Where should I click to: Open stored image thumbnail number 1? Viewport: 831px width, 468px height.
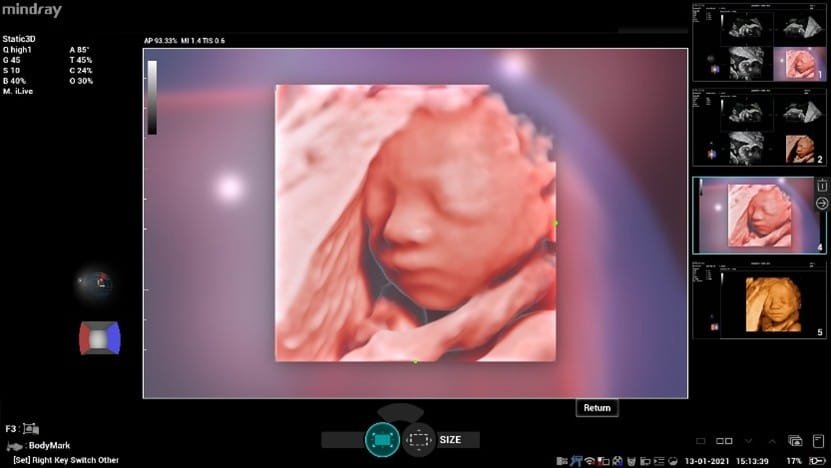coord(752,45)
